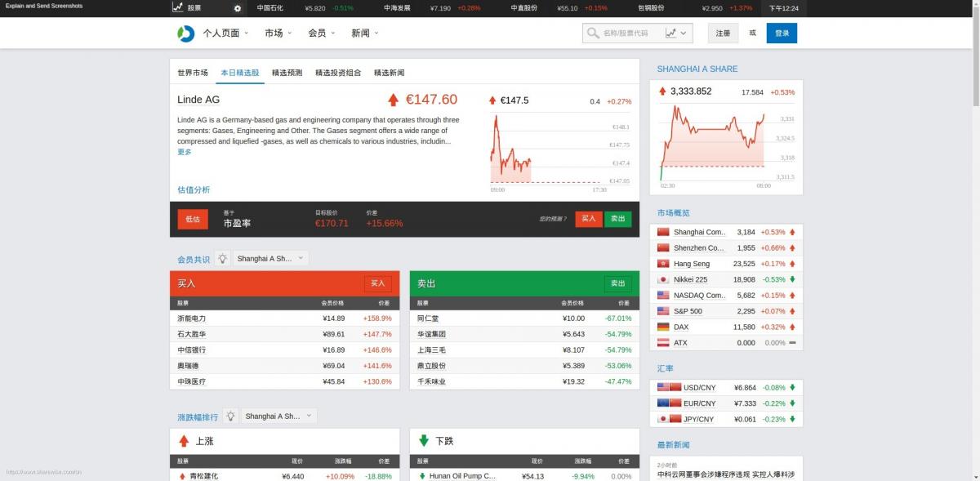Click the Linde AG title
The width and height of the screenshot is (980, 481).
(198, 100)
